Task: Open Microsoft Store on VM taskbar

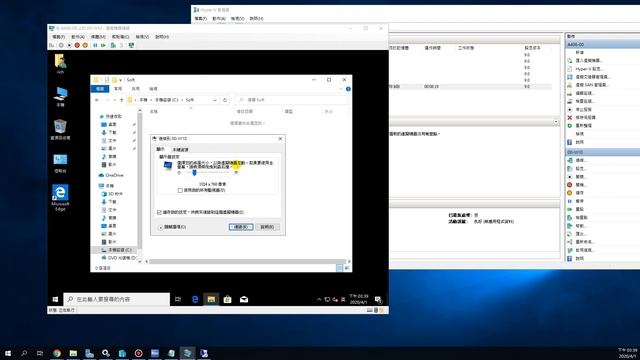Action: 227,299
